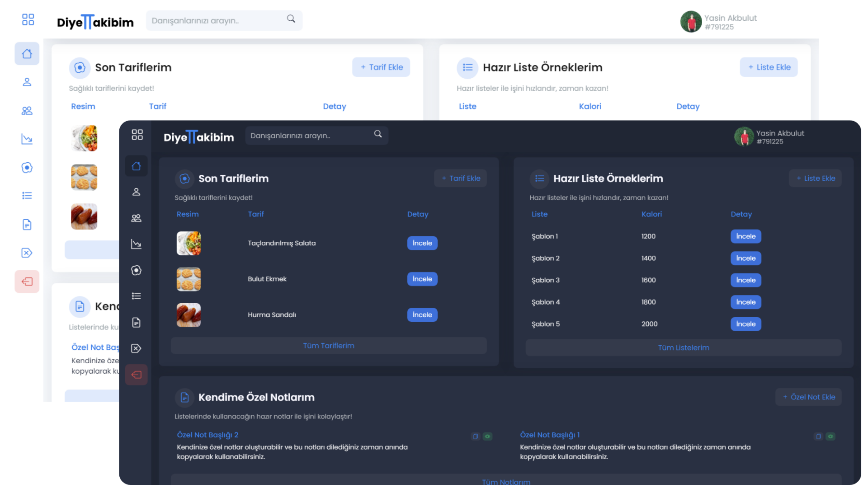Open group users icon in dark sidebar
This screenshot has height=488, width=868.
pos(136,218)
